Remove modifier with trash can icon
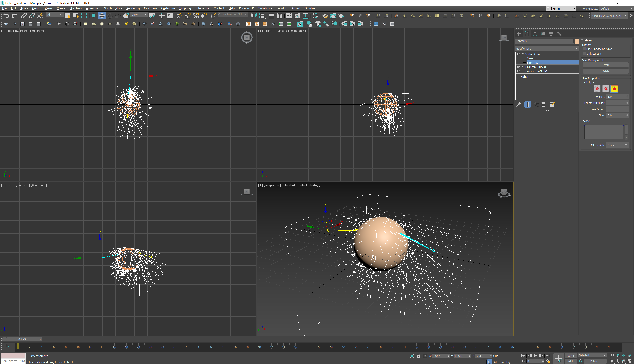634x364 pixels. [x=543, y=105]
